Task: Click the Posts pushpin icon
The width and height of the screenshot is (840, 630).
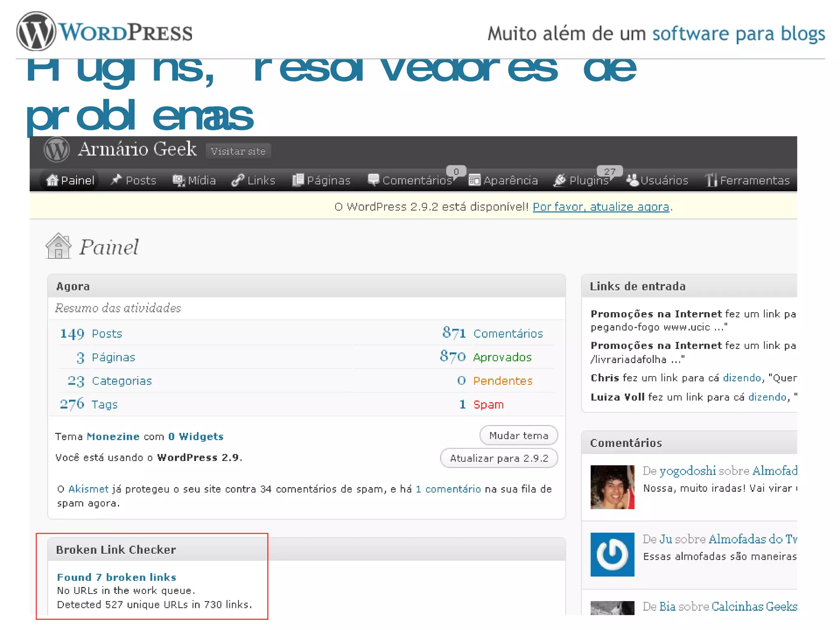Action: point(116,180)
